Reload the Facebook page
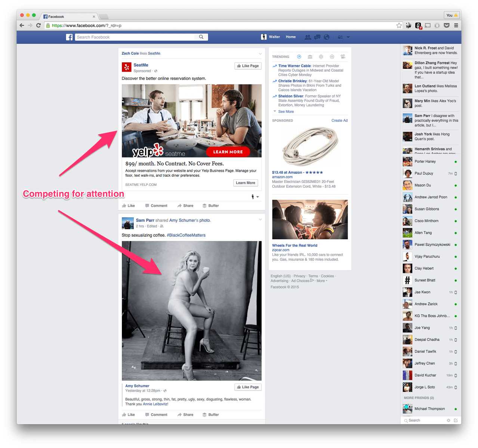 (38, 25)
